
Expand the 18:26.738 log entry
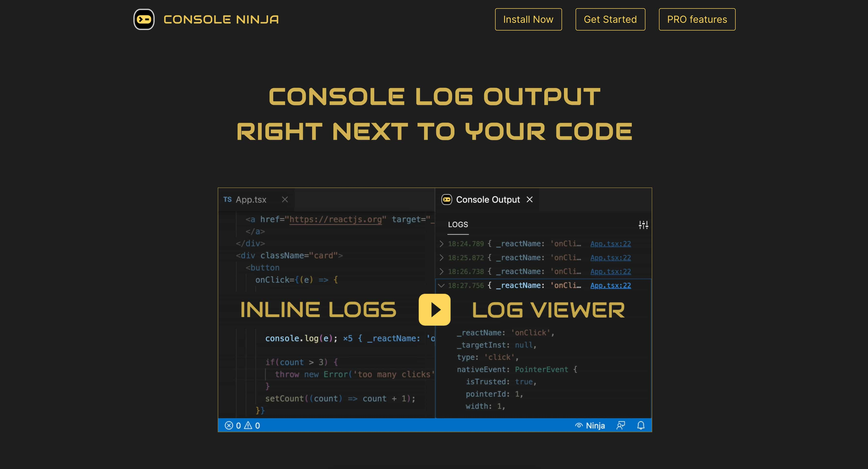pos(442,271)
